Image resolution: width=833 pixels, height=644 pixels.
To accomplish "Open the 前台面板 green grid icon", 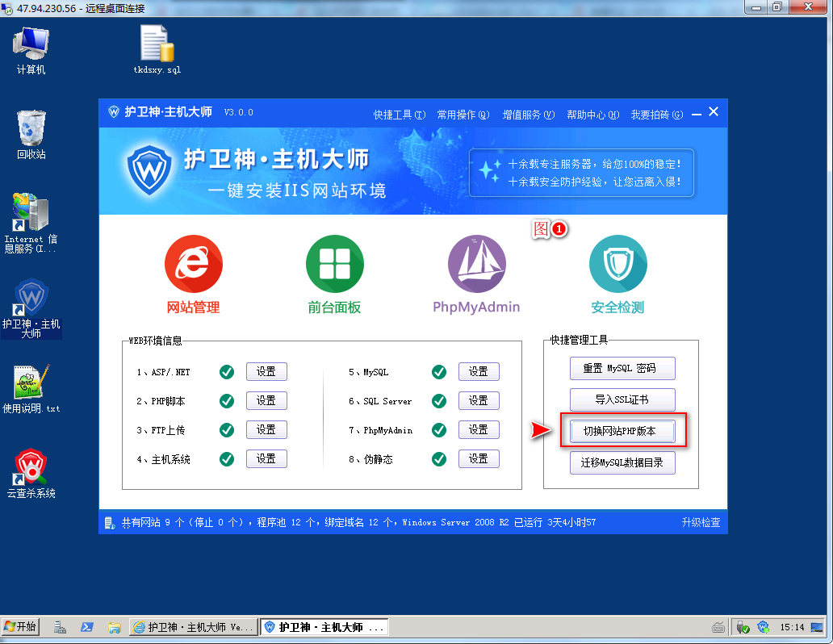I will tap(334, 266).
